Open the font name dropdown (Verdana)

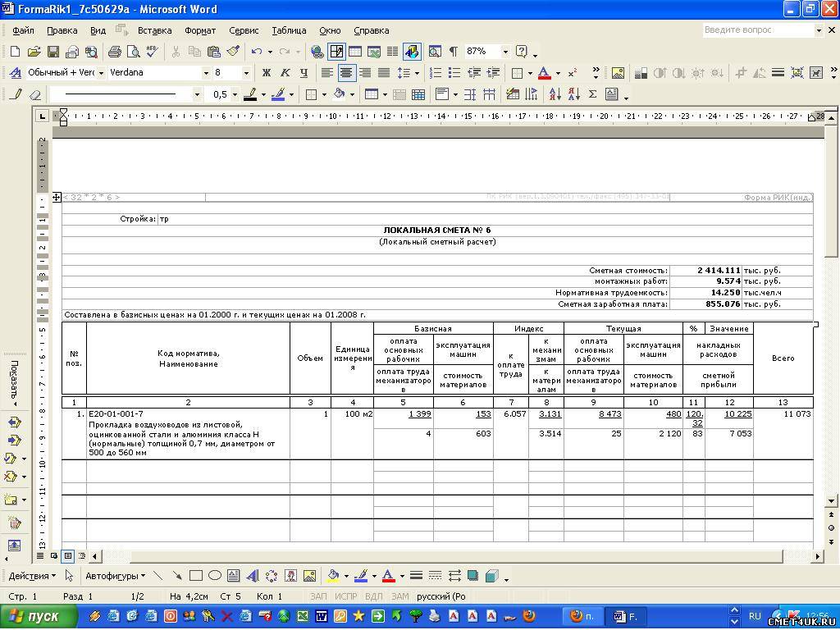(206, 73)
